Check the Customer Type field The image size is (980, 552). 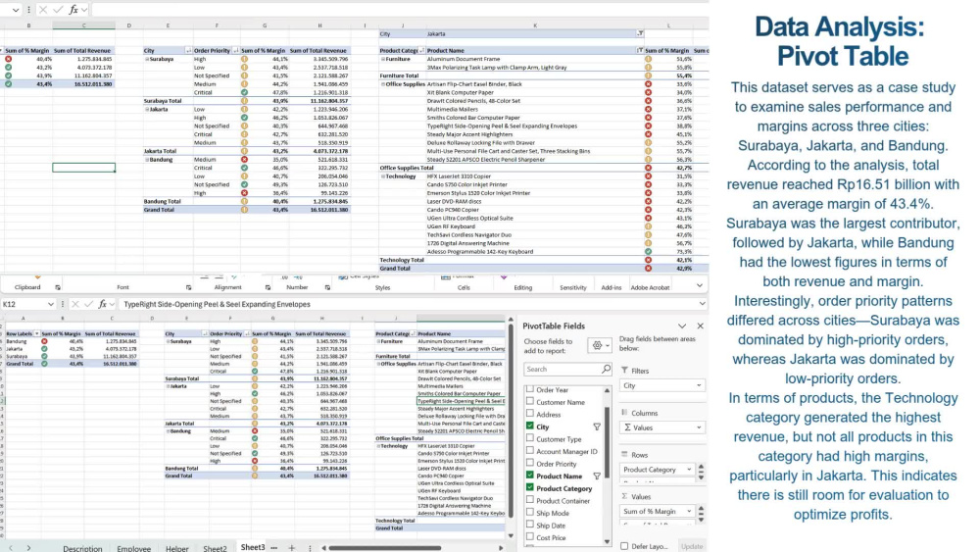[530, 438]
